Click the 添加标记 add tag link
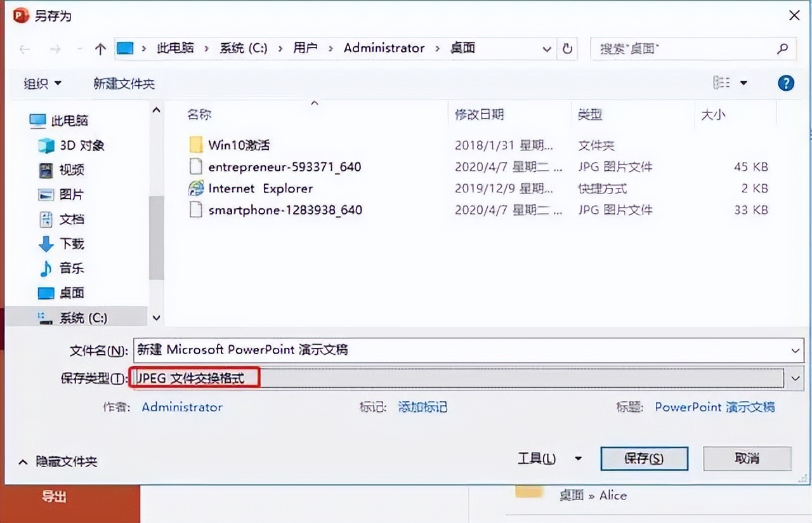This screenshot has width=812, height=523. (x=422, y=407)
